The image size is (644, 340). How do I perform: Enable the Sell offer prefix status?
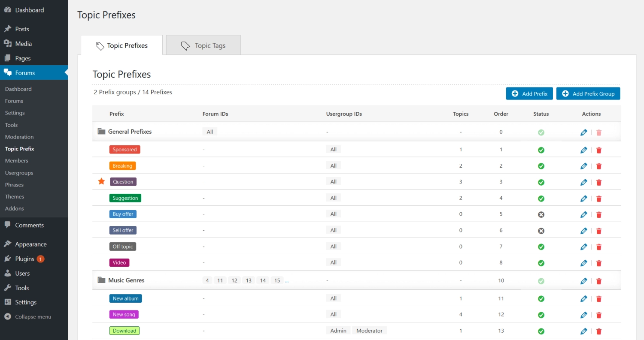(x=541, y=231)
